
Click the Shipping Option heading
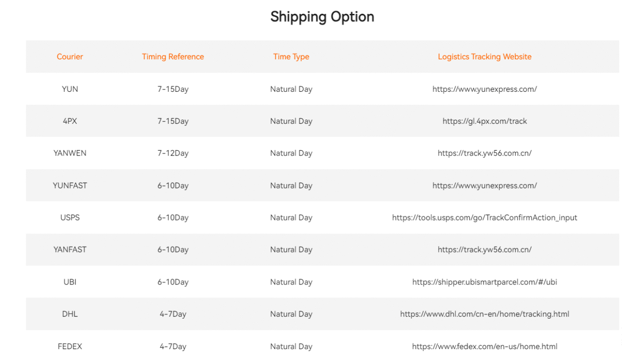click(x=322, y=17)
